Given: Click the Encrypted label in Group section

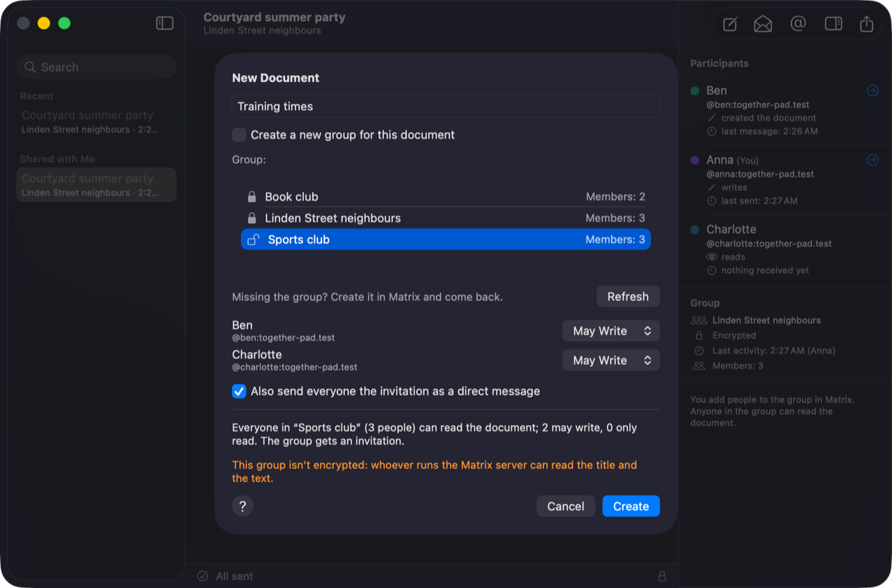Looking at the screenshot, I should click(734, 335).
